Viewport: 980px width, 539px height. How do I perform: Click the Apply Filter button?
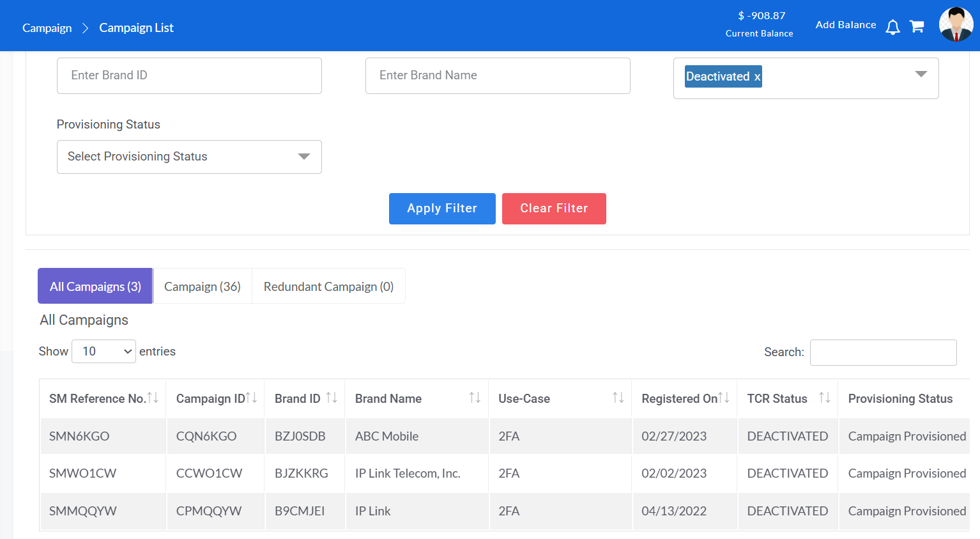(442, 208)
